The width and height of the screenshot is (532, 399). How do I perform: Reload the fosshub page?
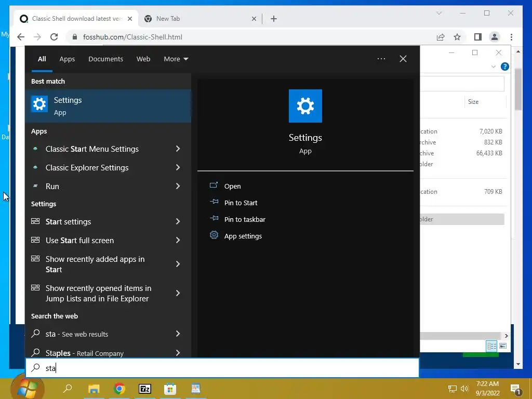54,37
